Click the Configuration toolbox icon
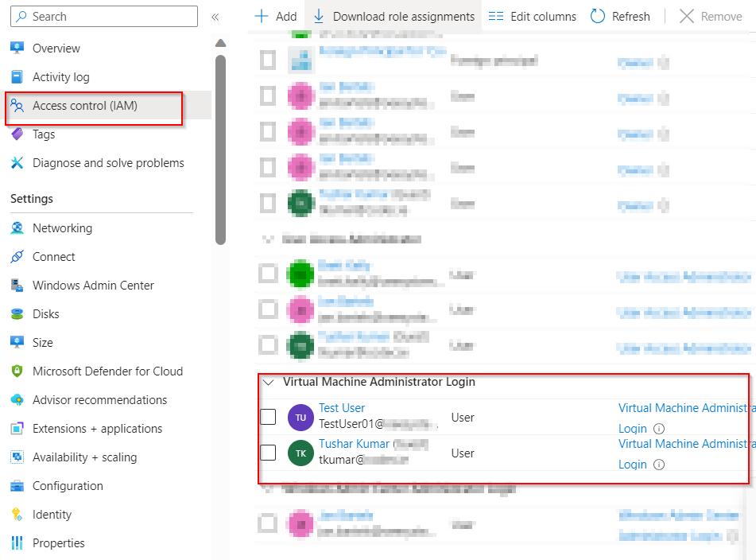This screenshot has height=560, width=756. 17,486
